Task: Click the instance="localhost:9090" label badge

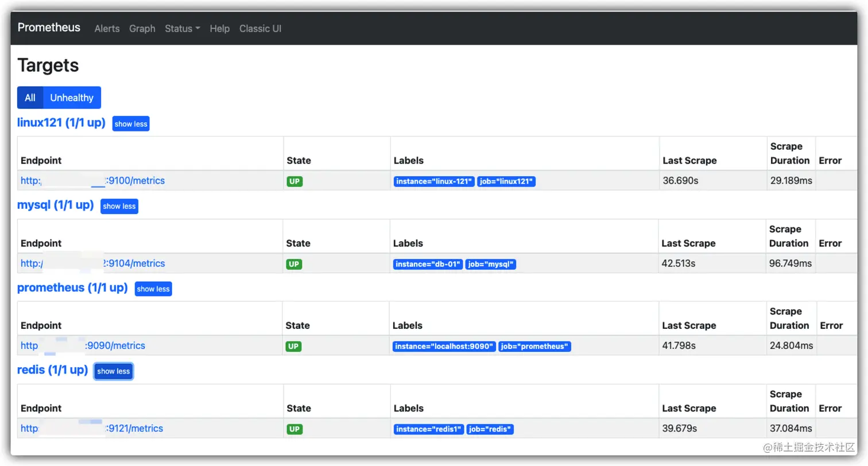Action: coord(444,347)
